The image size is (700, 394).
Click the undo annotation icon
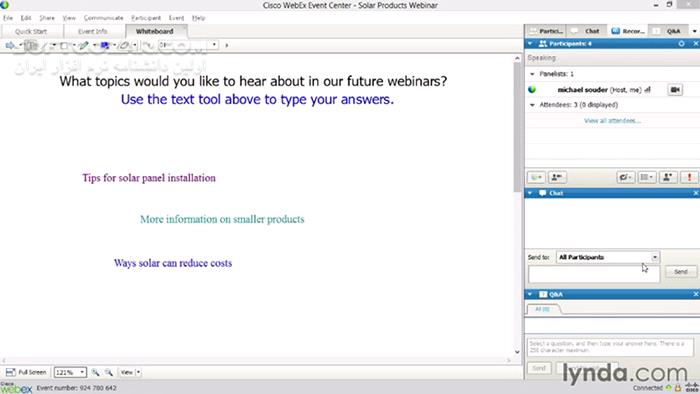pos(148,45)
